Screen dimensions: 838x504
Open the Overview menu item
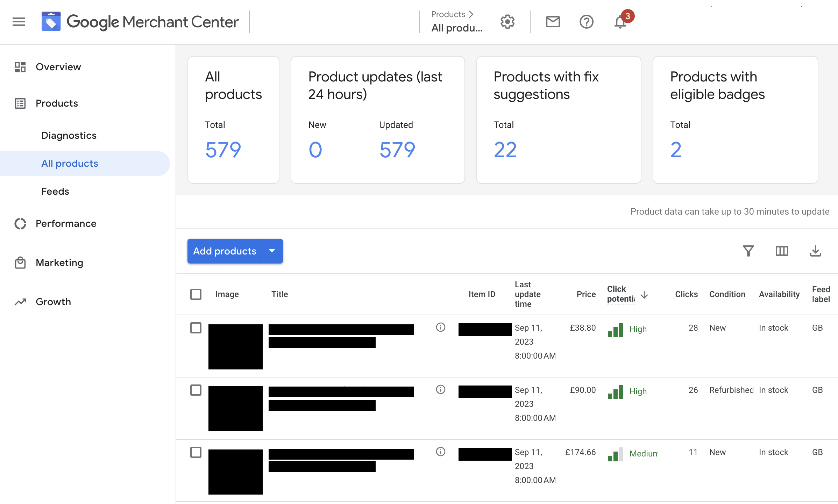pos(58,67)
